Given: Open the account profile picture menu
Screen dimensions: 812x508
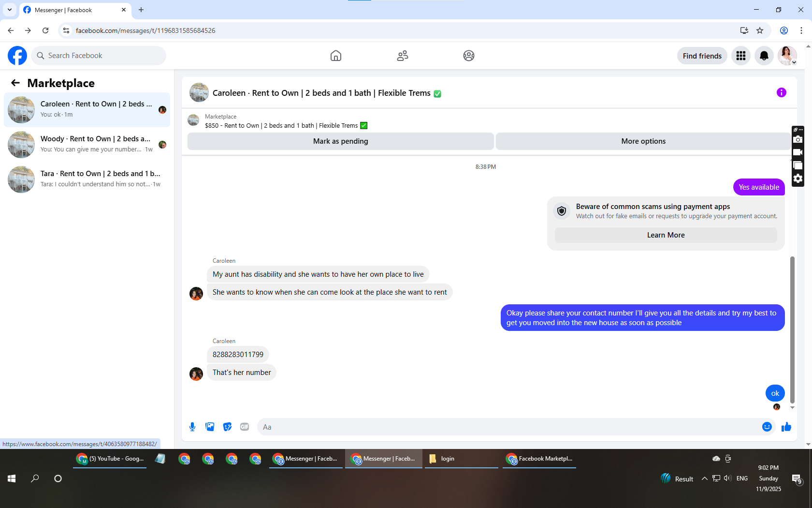Looking at the screenshot, I should tap(787, 56).
